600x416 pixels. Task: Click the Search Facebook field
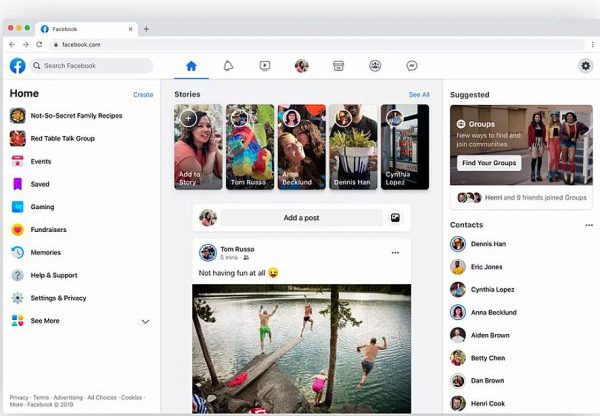(x=92, y=66)
